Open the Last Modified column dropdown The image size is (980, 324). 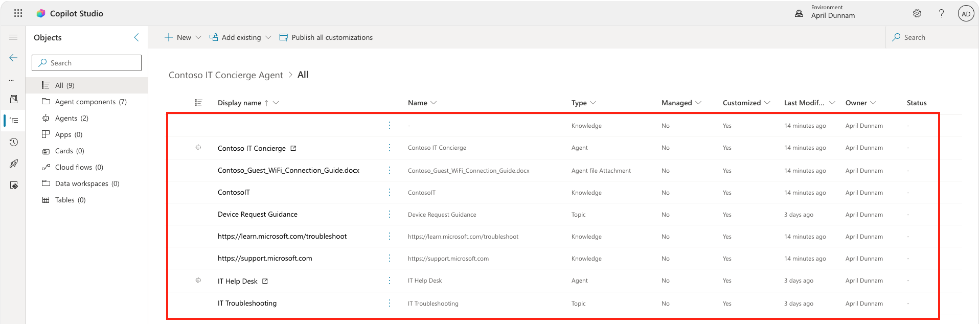click(x=832, y=103)
